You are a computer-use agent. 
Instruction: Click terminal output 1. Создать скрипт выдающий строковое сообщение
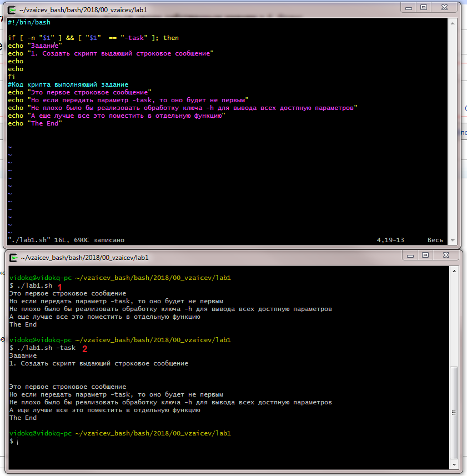(99, 363)
